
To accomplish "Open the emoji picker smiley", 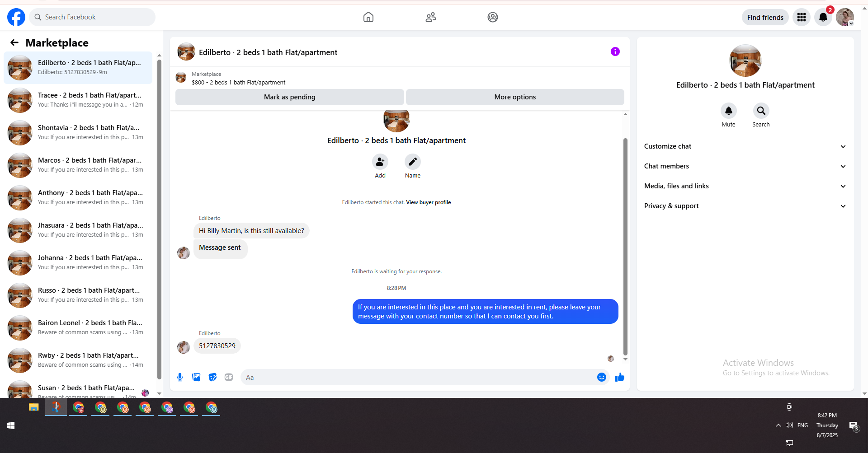I will click(602, 377).
